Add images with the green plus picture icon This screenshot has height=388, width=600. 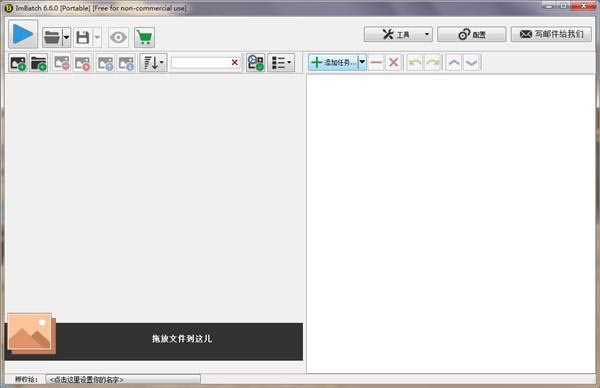[18, 63]
